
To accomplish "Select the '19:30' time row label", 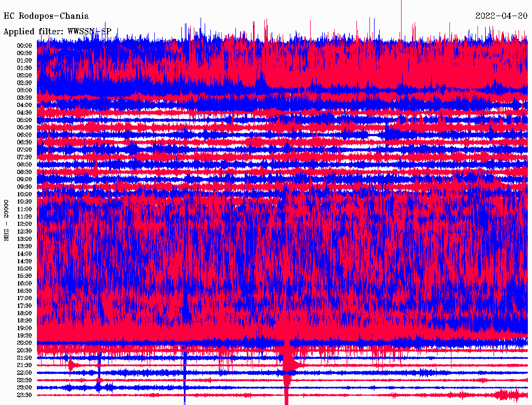I will [x=24, y=335].
